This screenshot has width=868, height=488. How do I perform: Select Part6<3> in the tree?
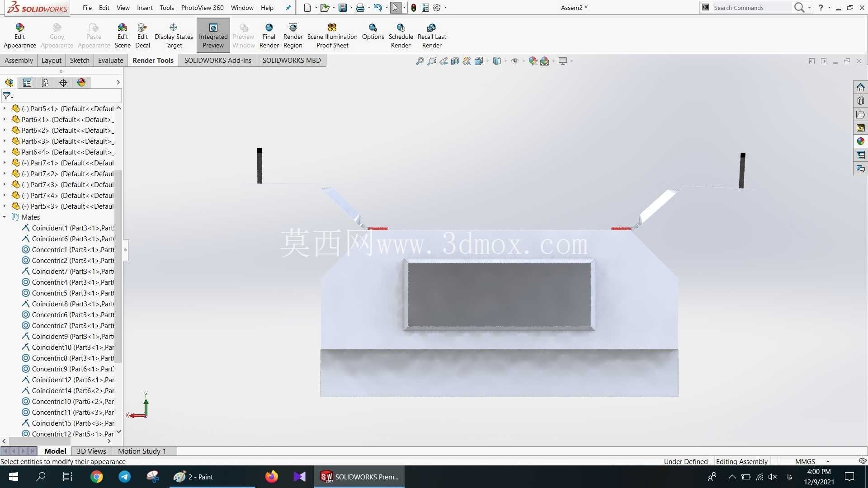(62, 141)
